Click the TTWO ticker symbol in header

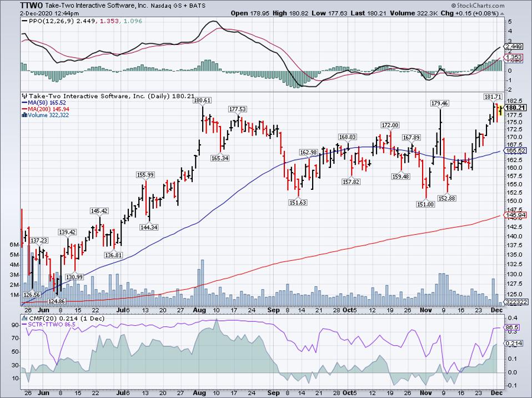(x=32, y=6)
